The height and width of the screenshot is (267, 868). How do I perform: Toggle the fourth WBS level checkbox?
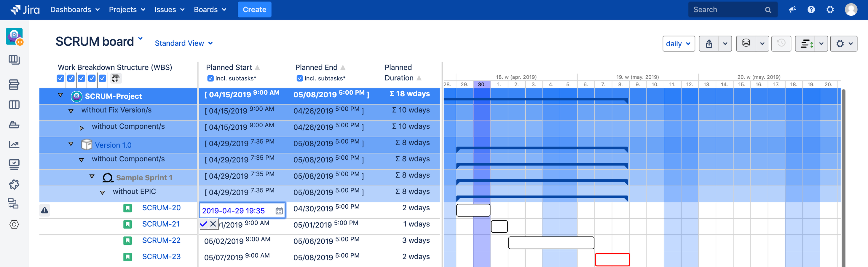[x=92, y=78]
